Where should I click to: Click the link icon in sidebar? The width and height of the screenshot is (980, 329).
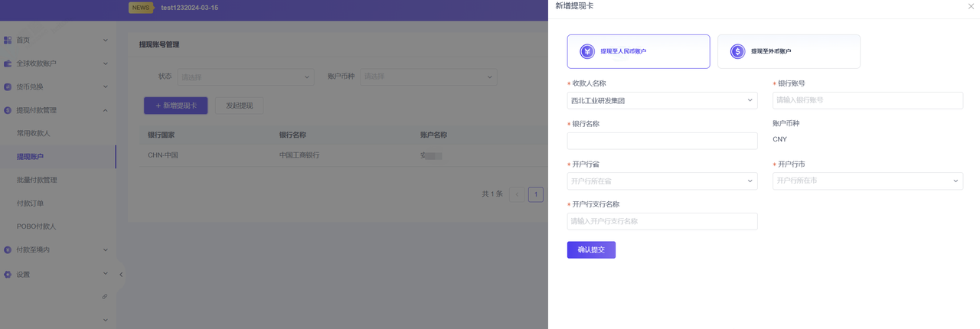(105, 296)
